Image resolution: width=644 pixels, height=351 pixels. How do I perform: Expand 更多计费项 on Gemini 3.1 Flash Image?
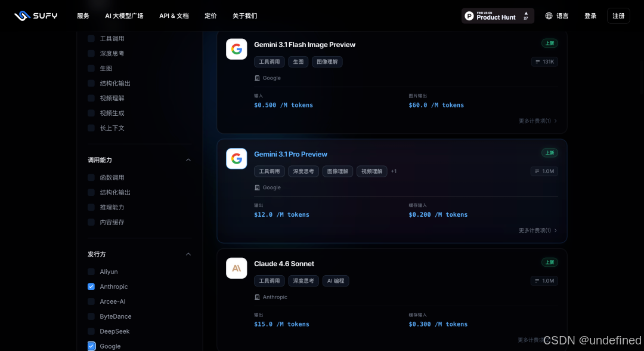tap(538, 121)
